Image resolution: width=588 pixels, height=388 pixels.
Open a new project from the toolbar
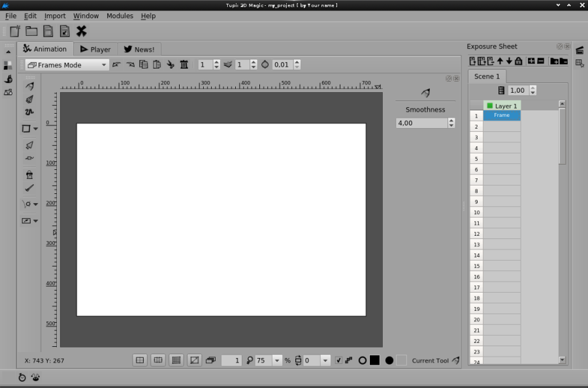14,31
